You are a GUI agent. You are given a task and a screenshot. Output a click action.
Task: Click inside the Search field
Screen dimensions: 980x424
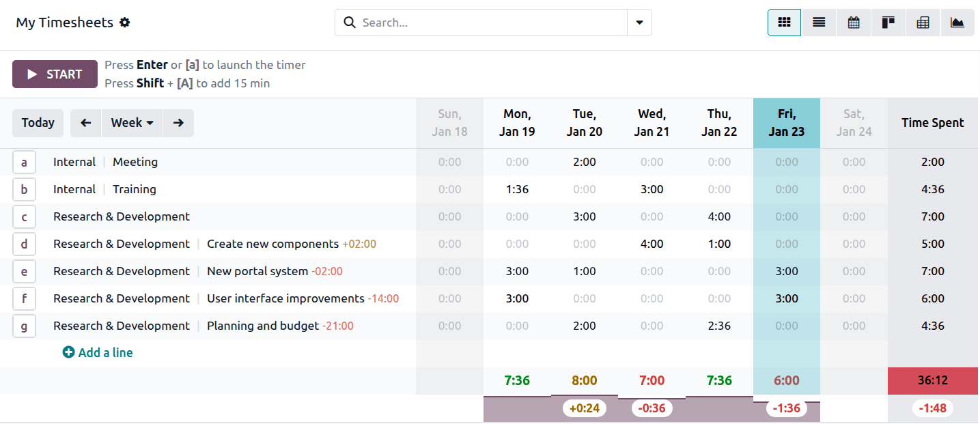click(478, 22)
